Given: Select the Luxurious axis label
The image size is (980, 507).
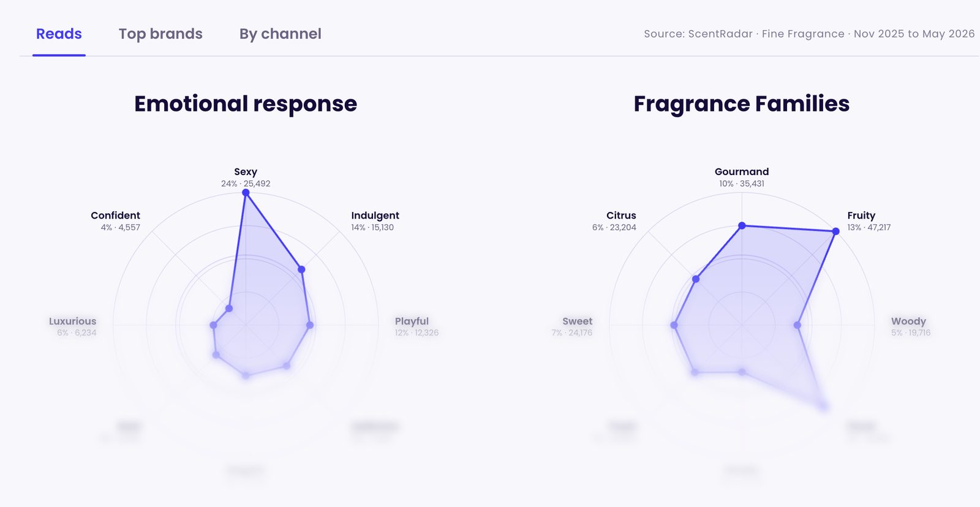Looking at the screenshot, I should (72, 321).
